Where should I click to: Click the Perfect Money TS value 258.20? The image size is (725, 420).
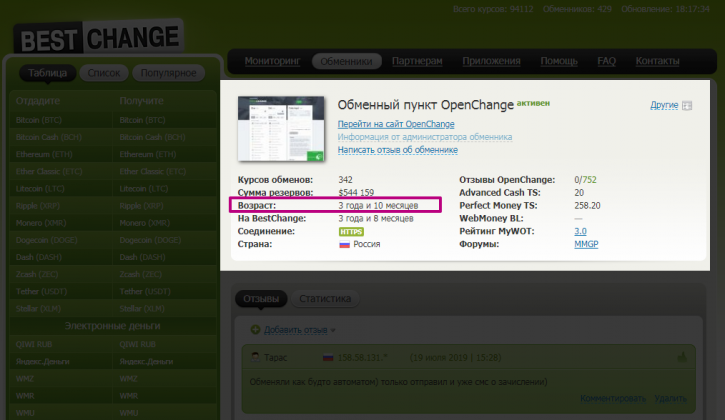(587, 205)
